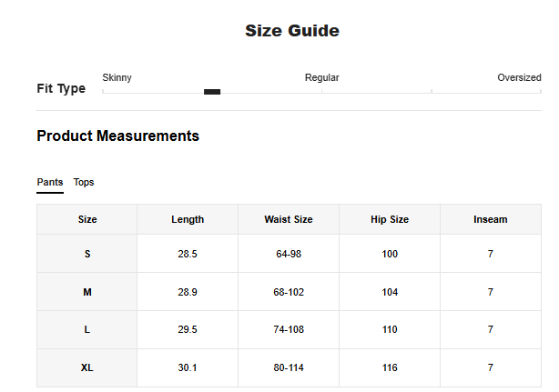Click the 28.9 length cell
This screenshot has height=392, width=559.
188,292
